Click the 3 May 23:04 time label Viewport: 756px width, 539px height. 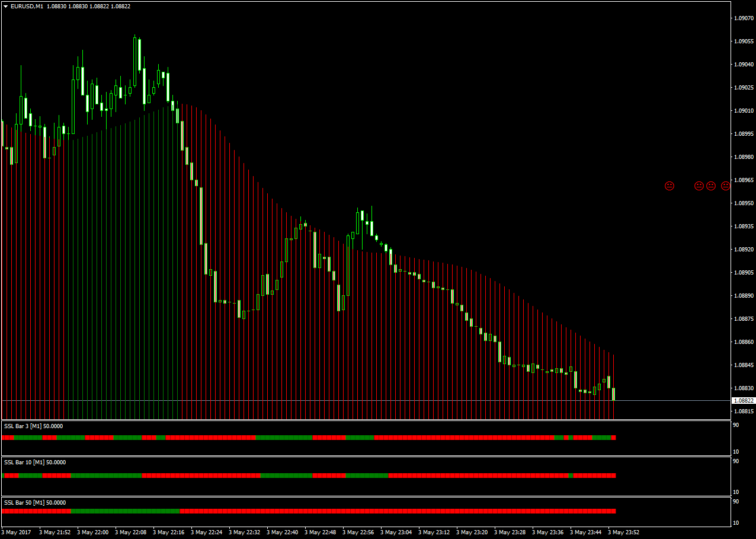tap(396, 532)
